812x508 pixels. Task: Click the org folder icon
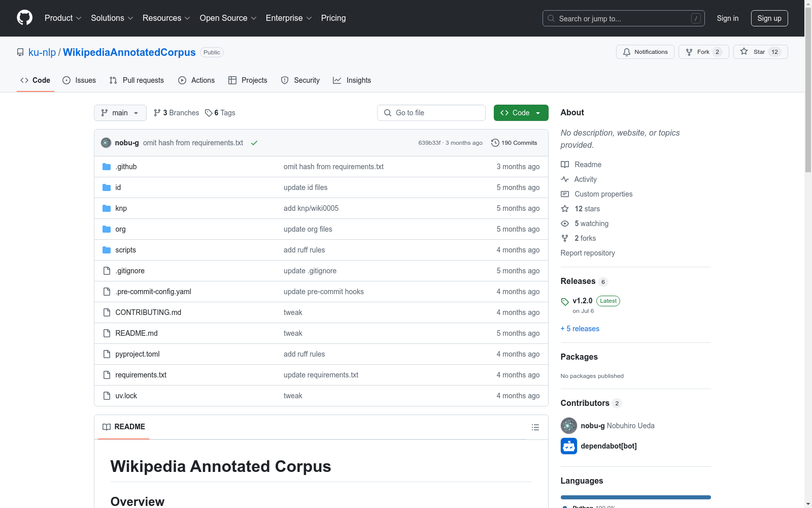[x=107, y=229]
